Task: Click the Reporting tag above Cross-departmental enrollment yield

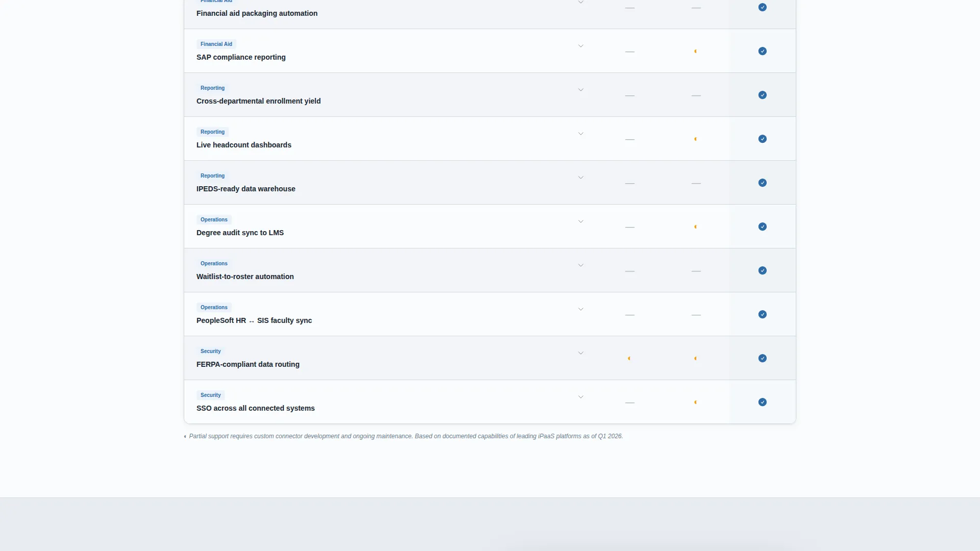Action: point(212,88)
